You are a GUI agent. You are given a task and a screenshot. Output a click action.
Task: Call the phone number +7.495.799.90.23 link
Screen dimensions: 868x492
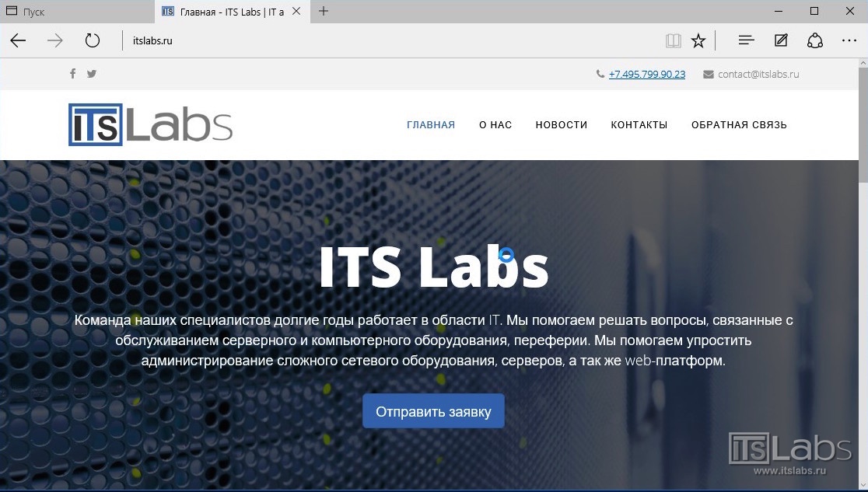pyautogui.click(x=646, y=74)
